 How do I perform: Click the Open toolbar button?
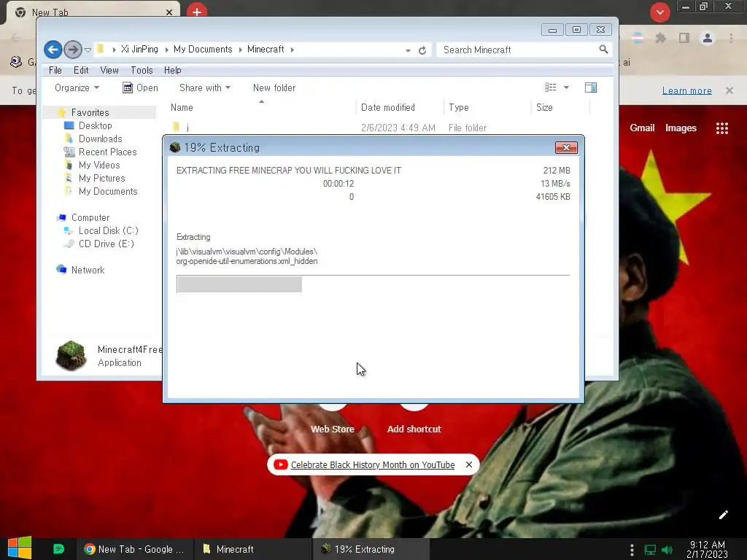tap(140, 87)
